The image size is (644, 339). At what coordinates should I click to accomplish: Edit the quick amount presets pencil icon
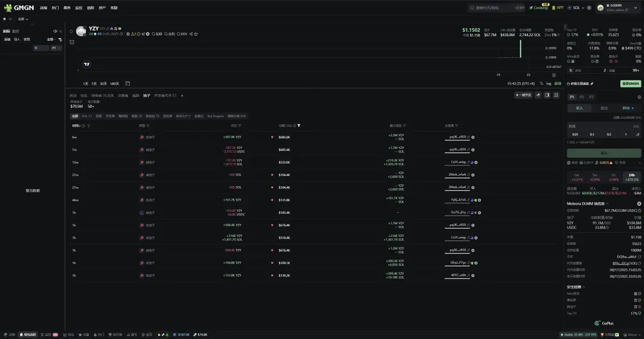[638, 134]
